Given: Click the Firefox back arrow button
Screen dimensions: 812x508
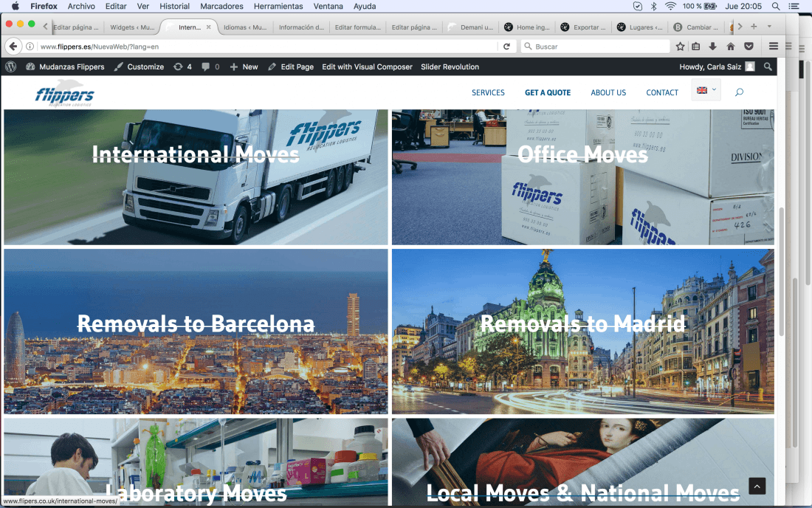Looking at the screenshot, I should (x=13, y=46).
